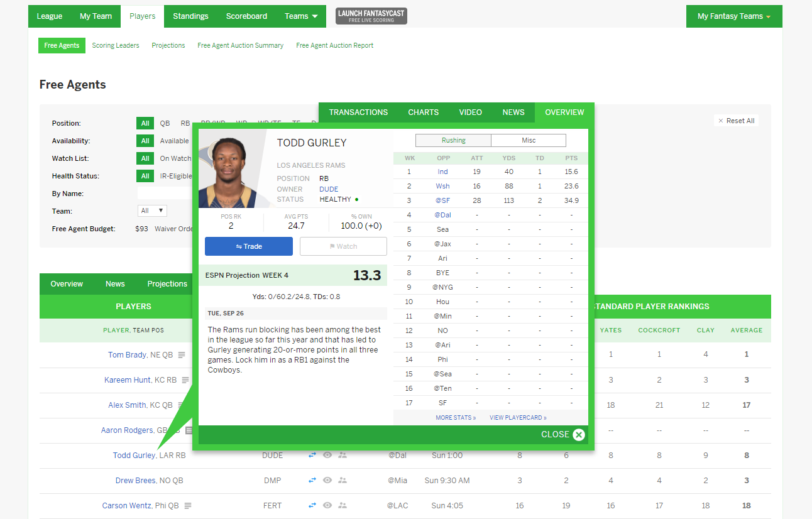Image resolution: width=812 pixels, height=519 pixels.
Task: Open week 2 opponent Wsh link
Action: [x=443, y=186]
